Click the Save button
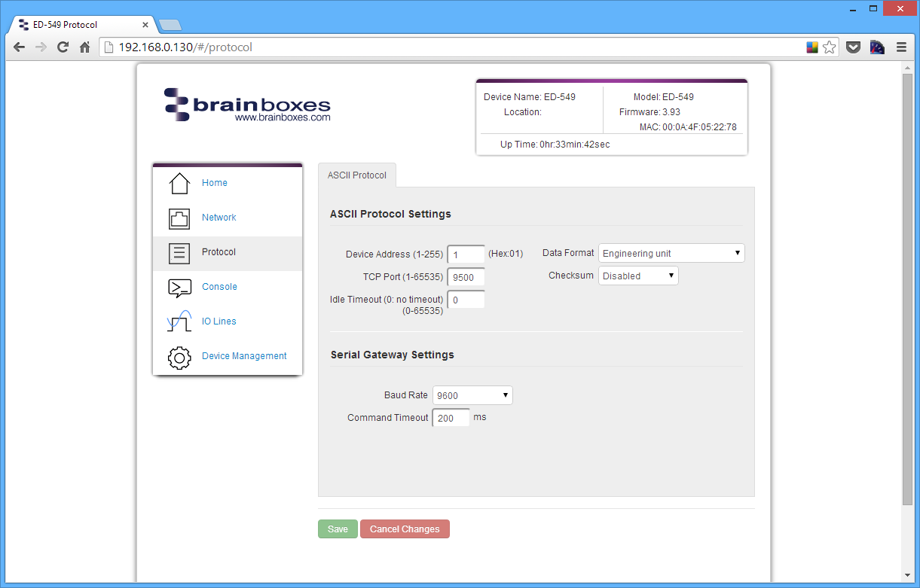The height and width of the screenshot is (588, 920). point(337,529)
